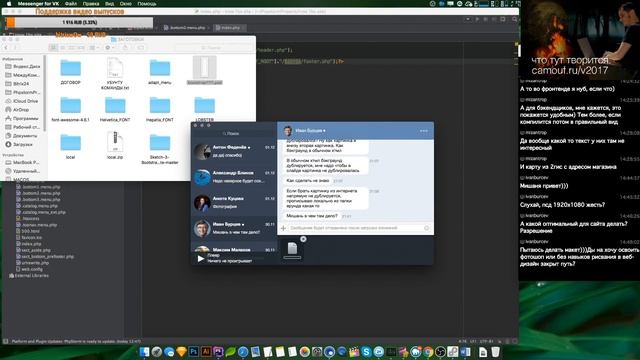Open Messenger for VK app menu
Viewport: 640px width, 360px height.
coord(38,4)
